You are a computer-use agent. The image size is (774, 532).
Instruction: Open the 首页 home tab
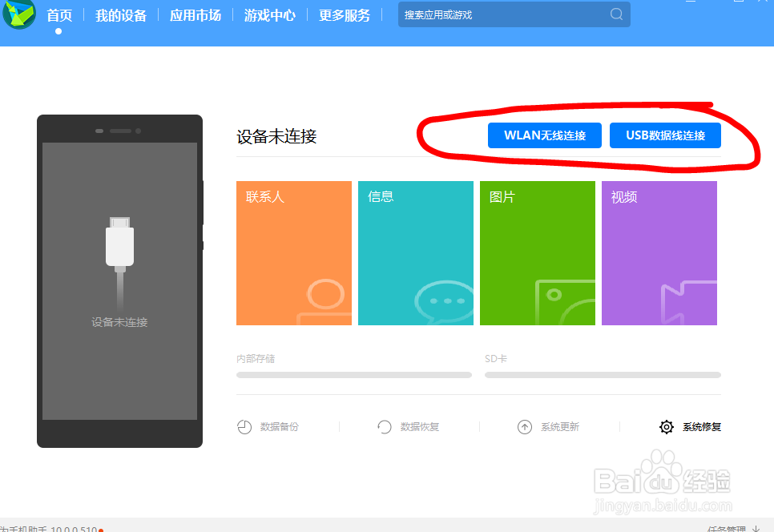coord(59,15)
